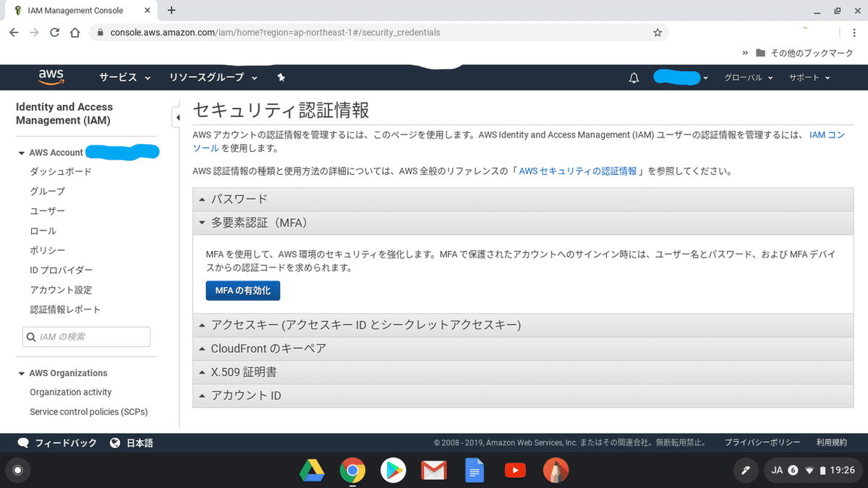
Task: Click the MFA の有効化 button
Action: tap(242, 289)
